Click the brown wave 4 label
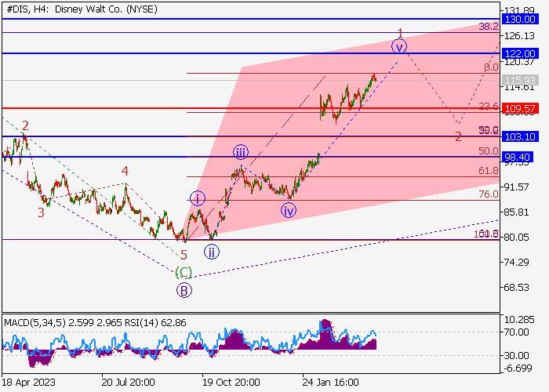This screenshot has height=392, width=549. pyautogui.click(x=125, y=171)
